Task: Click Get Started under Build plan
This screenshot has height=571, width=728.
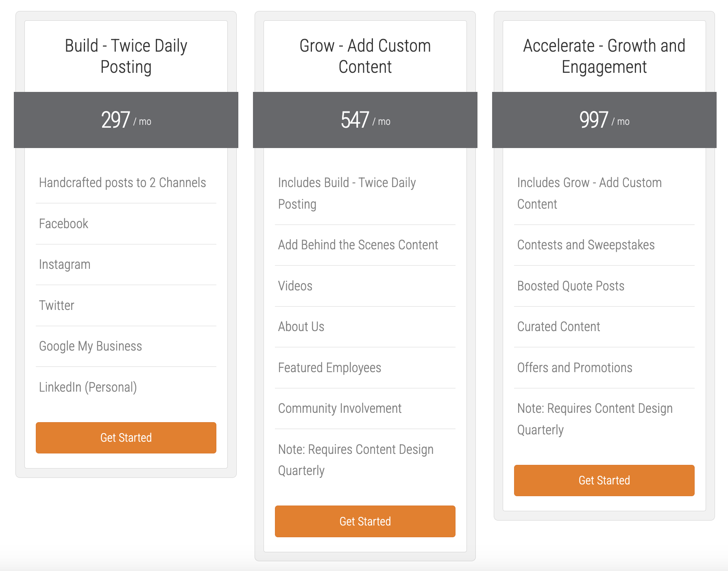Action: (126, 438)
